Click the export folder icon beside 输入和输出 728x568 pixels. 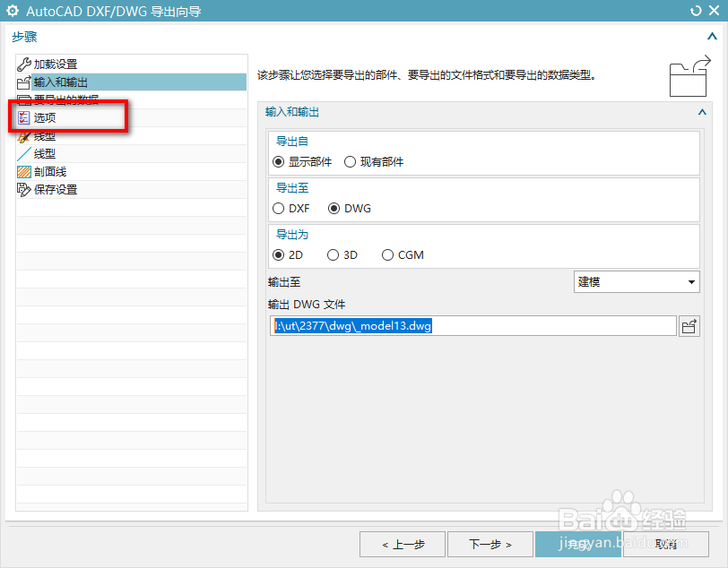coord(23,82)
